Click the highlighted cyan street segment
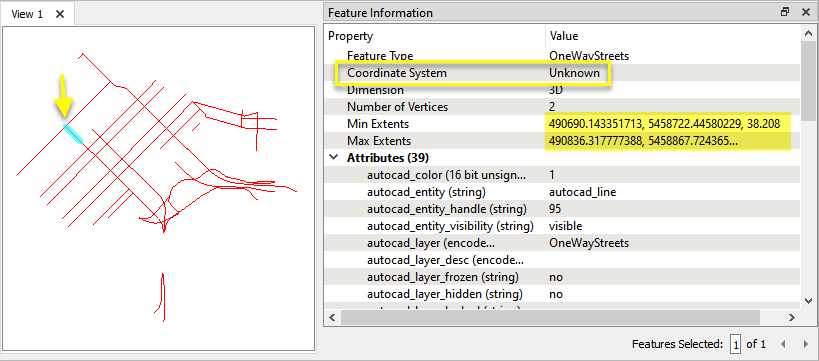819x361 pixels. click(x=73, y=134)
